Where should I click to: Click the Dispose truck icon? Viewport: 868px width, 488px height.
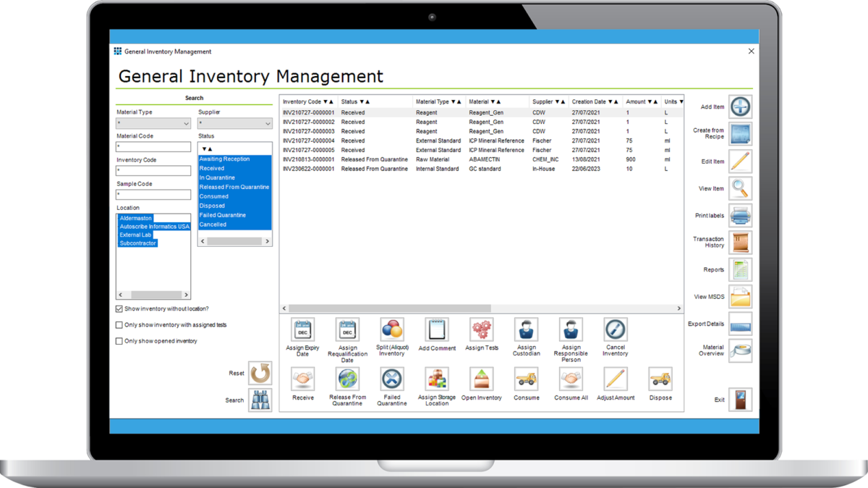660,379
